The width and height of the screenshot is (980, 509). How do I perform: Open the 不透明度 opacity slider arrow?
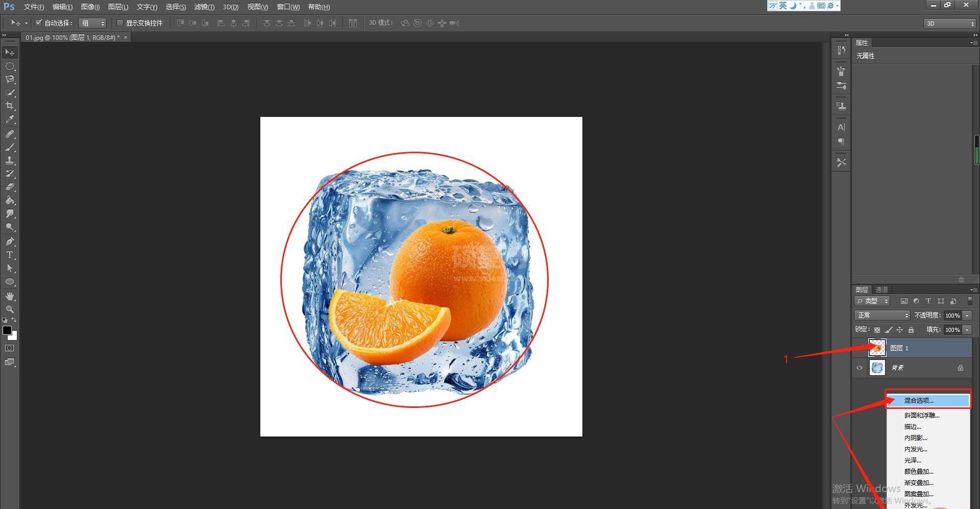tap(967, 316)
